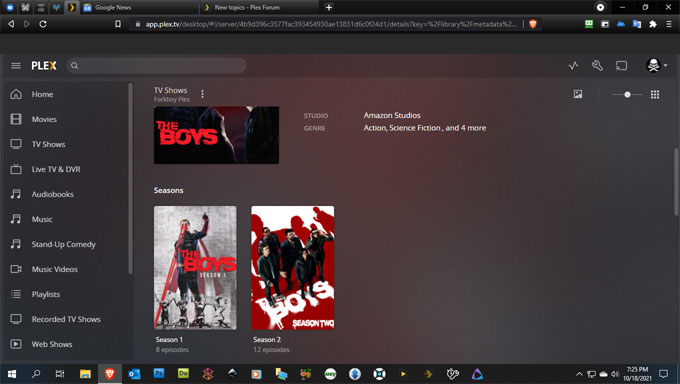Open Season 2 poster
The height and width of the screenshot is (384, 680).
293,268
